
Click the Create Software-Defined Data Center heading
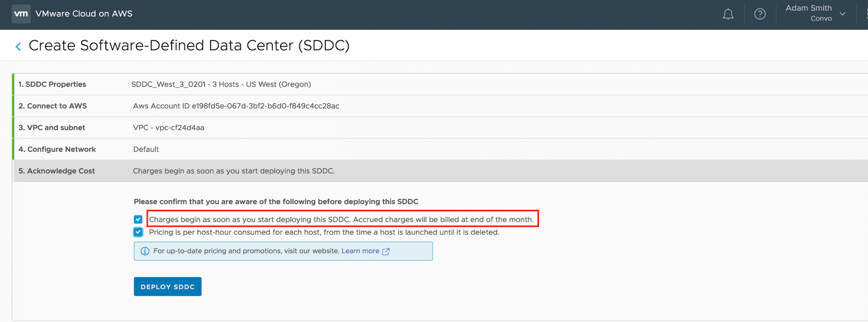189,46
